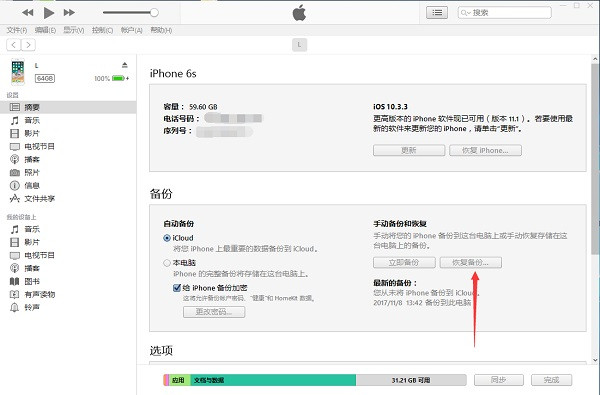
Task: Select 摘要 in the sidebar
Action: pyautogui.click(x=68, y=107)
